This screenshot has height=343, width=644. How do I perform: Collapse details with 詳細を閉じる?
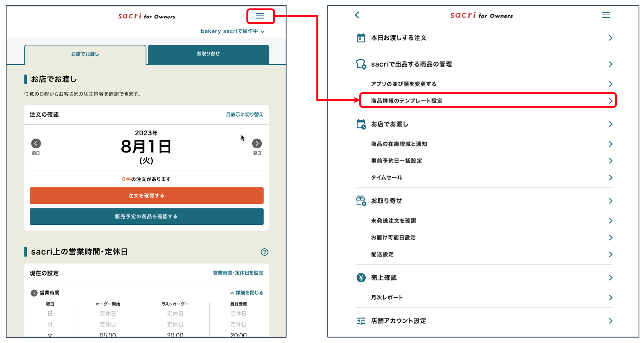[247, 293]
